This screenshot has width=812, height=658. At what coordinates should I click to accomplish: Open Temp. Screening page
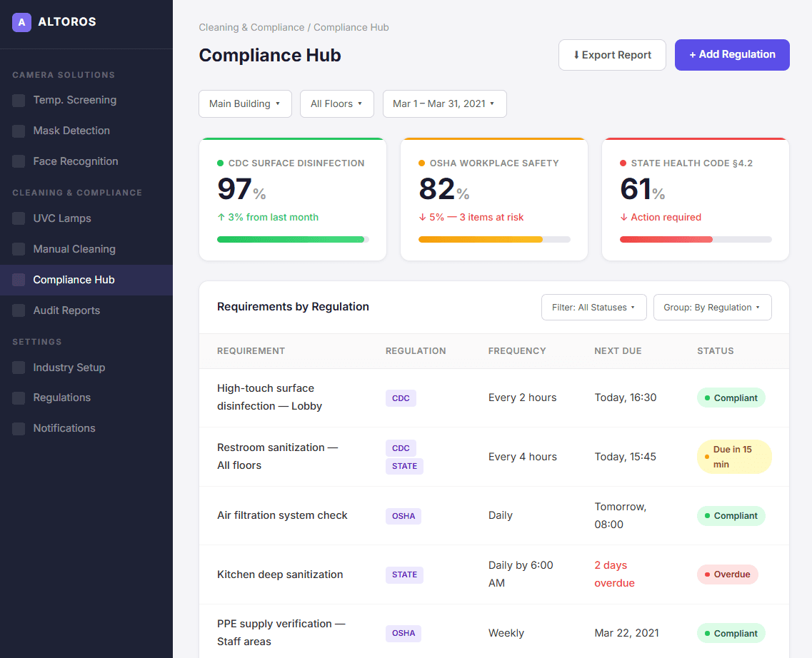[86, 100]
